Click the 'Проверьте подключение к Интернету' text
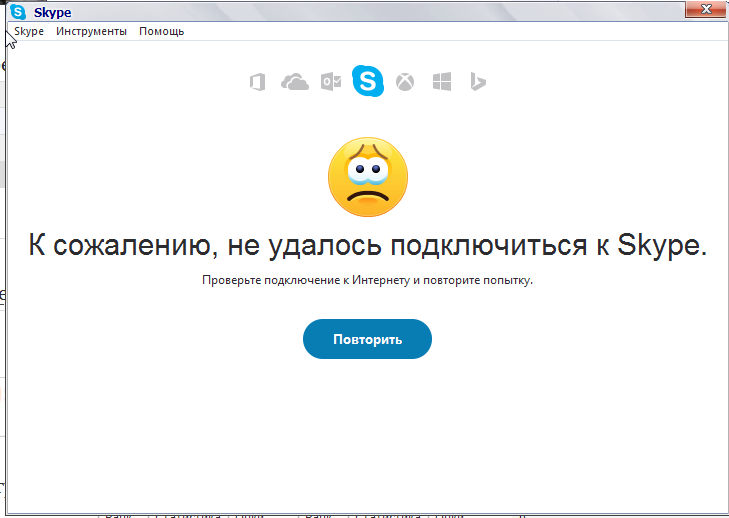The image size is (729, 518). [367, 280]
